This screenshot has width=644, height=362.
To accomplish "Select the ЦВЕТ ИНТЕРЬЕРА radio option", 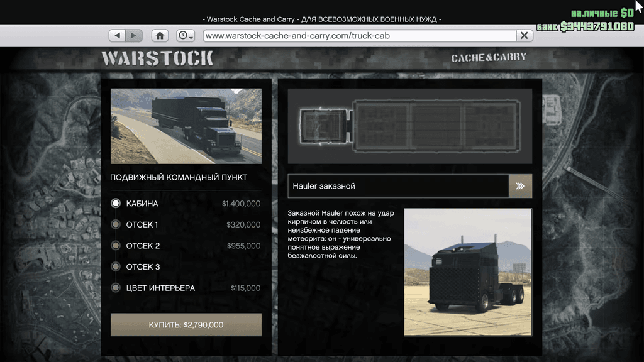I will [x=116, y=288].
